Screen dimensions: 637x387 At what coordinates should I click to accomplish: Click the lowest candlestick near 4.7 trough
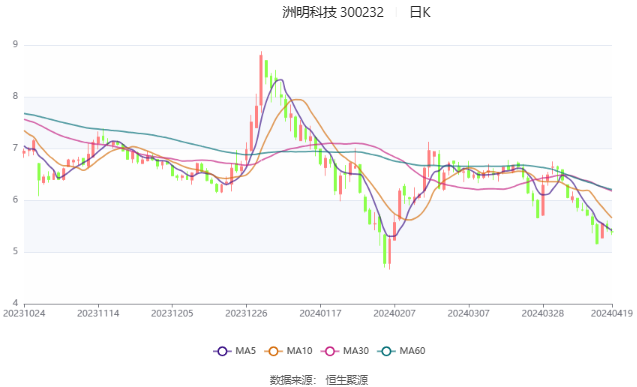[389, 252]
